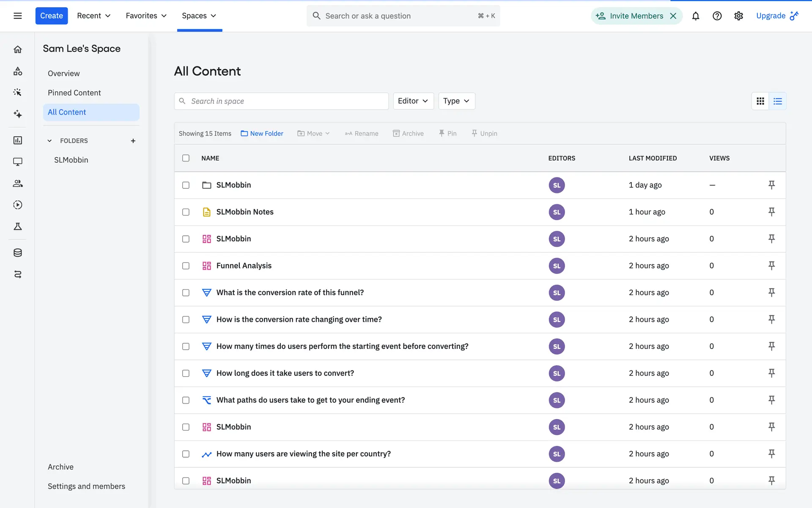Toggle the select-all checkbox in header
812x508 pixels.
[186, 158]
